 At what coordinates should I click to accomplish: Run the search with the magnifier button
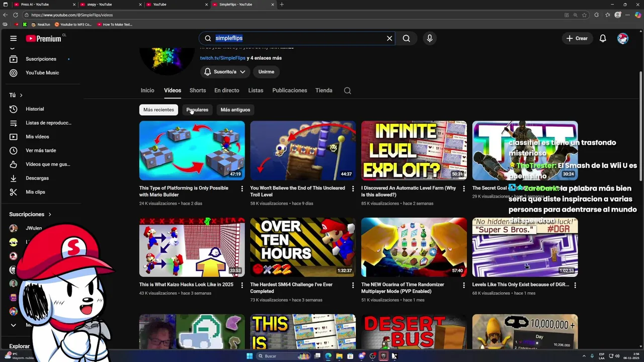click(406, 38)
